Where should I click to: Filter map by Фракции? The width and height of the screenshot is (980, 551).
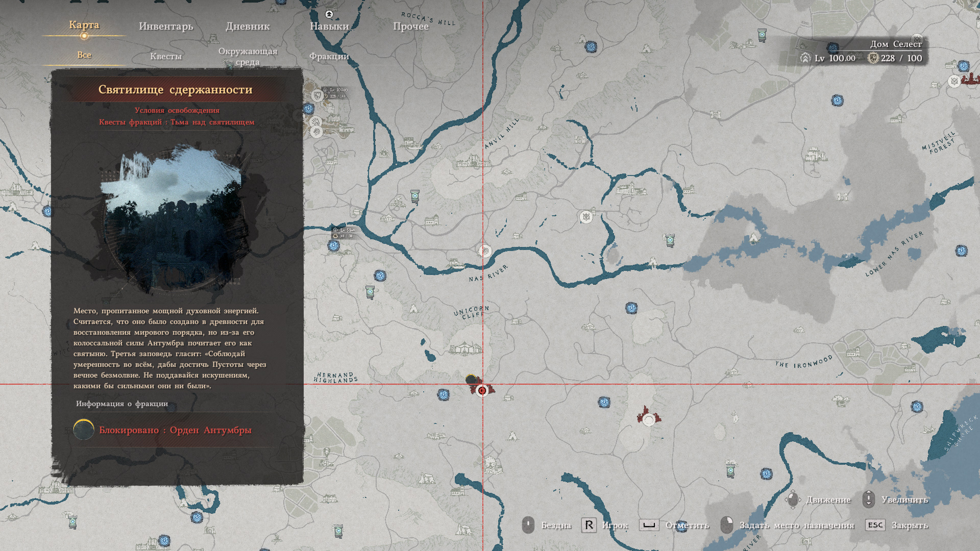point(329,56)
